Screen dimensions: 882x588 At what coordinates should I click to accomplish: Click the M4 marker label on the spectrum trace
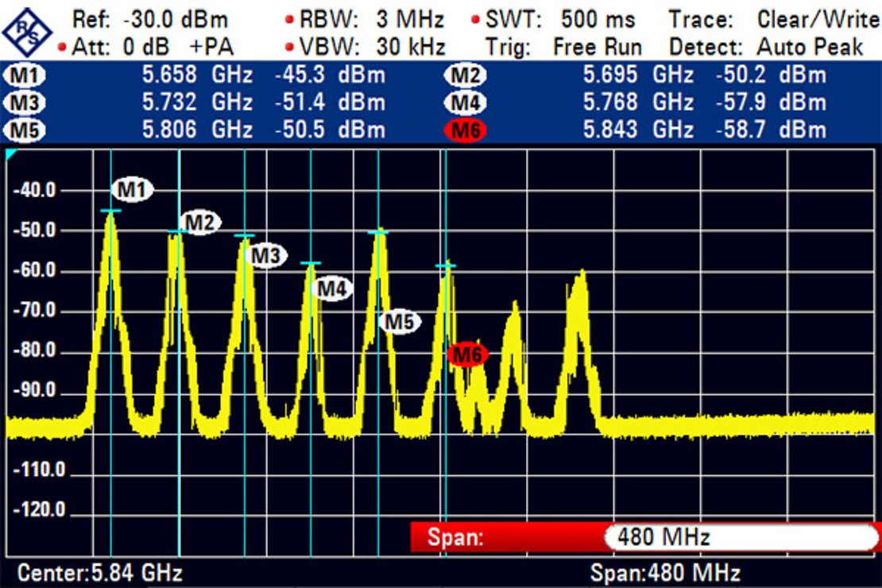pos(333,288)
